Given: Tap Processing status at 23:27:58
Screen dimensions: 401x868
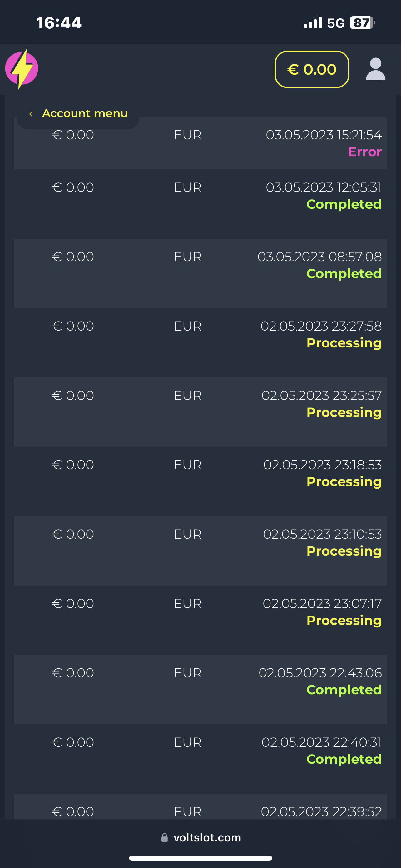Looking at the screenshot, I should (x=344, y=343).
